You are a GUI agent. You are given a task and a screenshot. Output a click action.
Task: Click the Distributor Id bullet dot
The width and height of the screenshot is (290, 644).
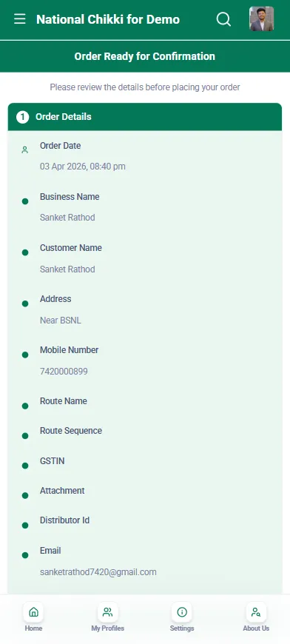coord(25,526)
